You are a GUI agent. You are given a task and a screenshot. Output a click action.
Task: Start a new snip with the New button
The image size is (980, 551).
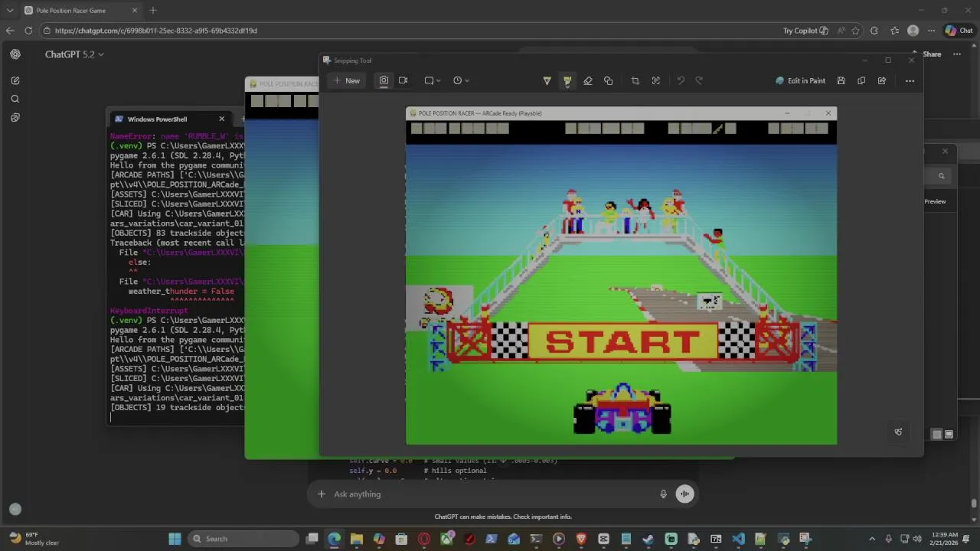coord(346,80)
